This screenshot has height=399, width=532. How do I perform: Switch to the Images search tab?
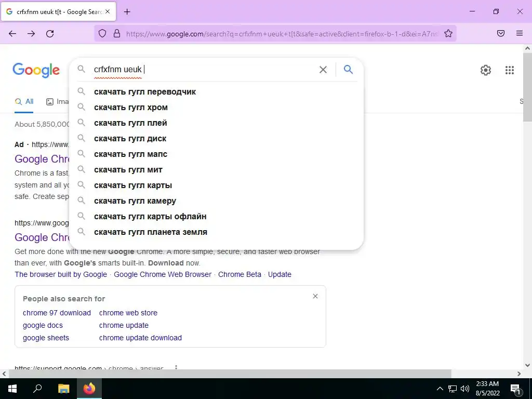(x=57, y=101)
